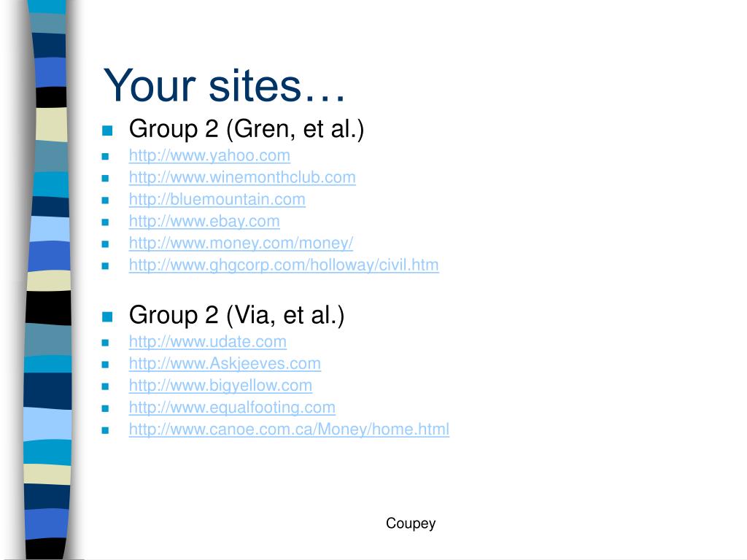This screenshot has height=560, width=747.
Task: Open the udate.com link
Action: click(x=207, y=342)
